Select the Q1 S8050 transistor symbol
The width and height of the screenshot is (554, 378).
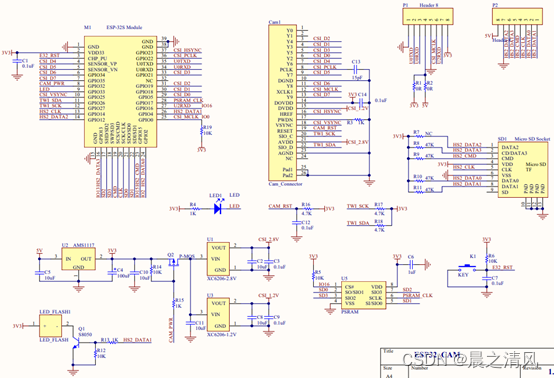pos(75,342)
